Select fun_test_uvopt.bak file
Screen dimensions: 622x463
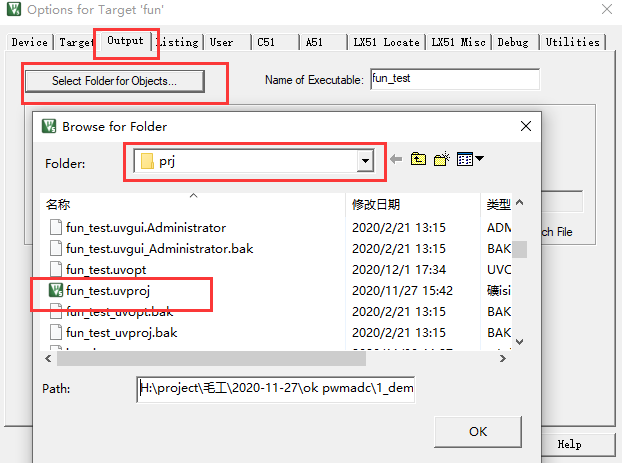(x=119, y=312)
